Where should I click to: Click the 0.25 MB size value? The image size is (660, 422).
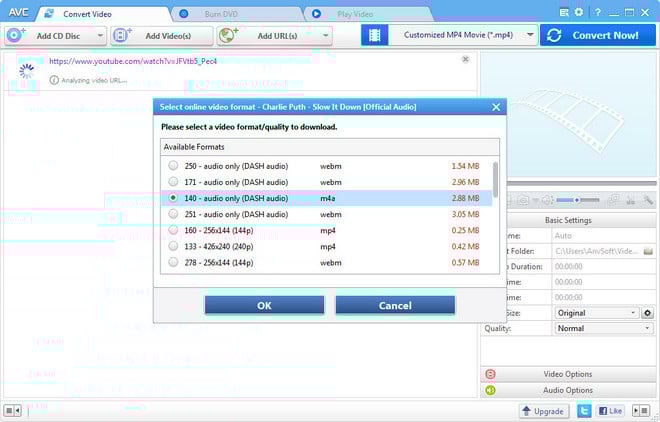(x=465, y=231)
